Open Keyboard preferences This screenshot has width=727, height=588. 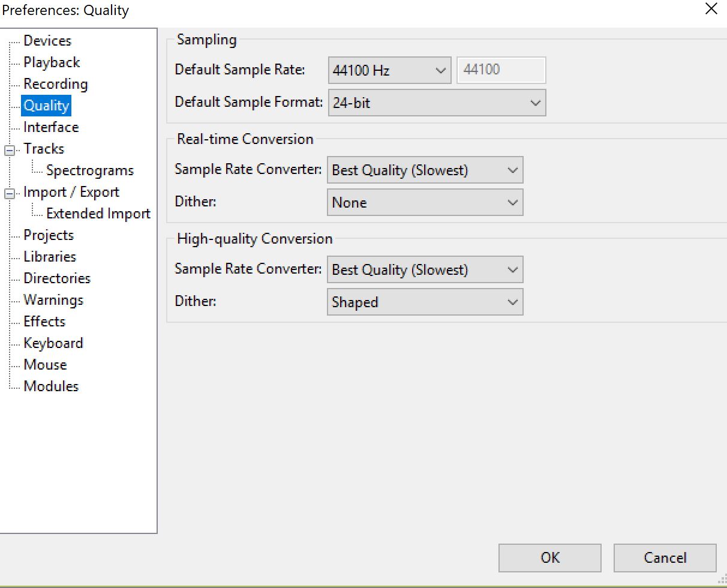(x=53, y=343)
